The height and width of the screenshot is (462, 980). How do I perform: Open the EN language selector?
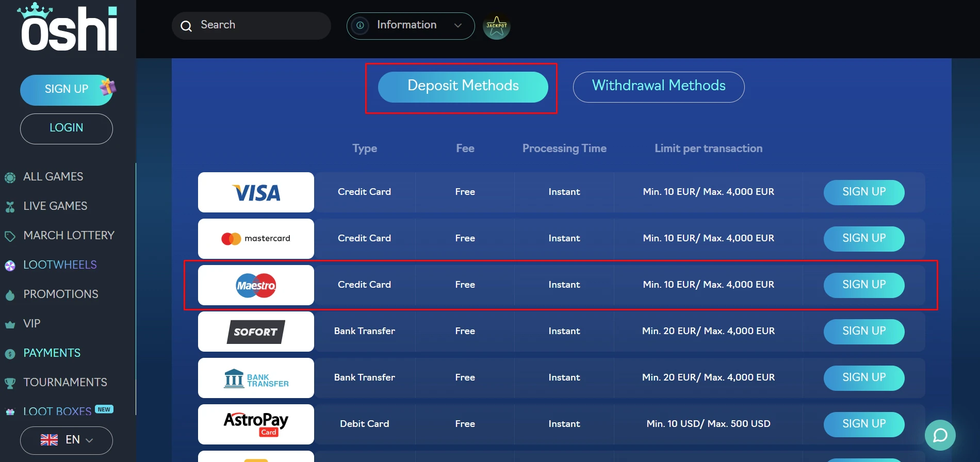coord(67,440)
